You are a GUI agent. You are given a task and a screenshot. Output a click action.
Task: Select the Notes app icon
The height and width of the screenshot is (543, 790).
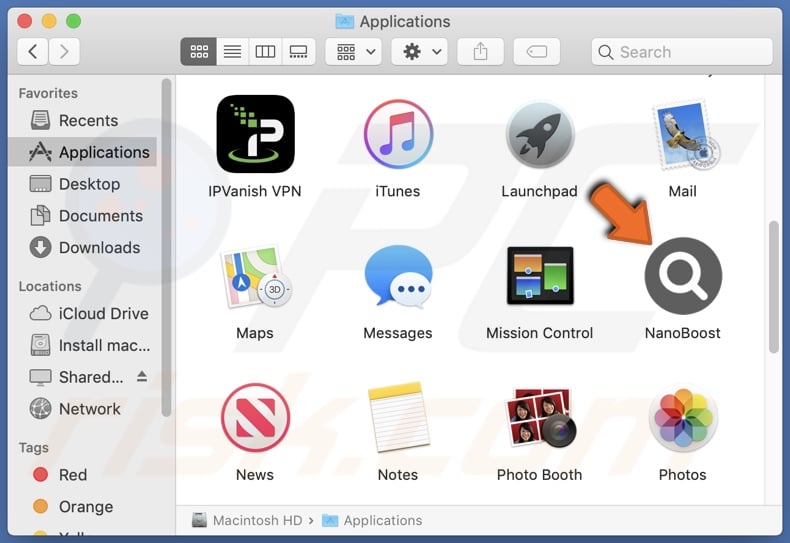coord(399,418)
